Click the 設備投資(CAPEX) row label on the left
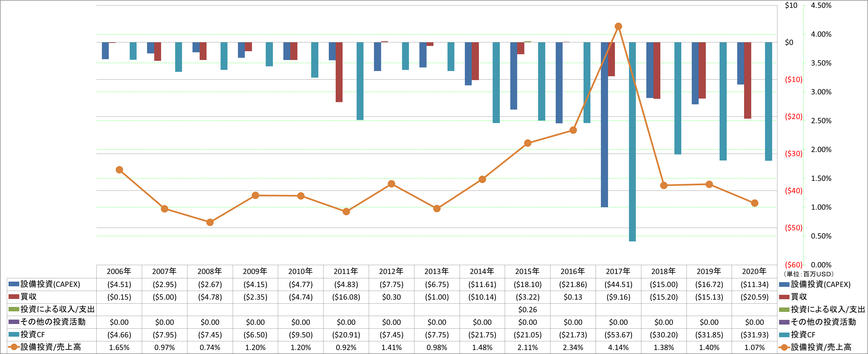The width and height of the screenshot is (868, 354). click(x=50, y=284)
